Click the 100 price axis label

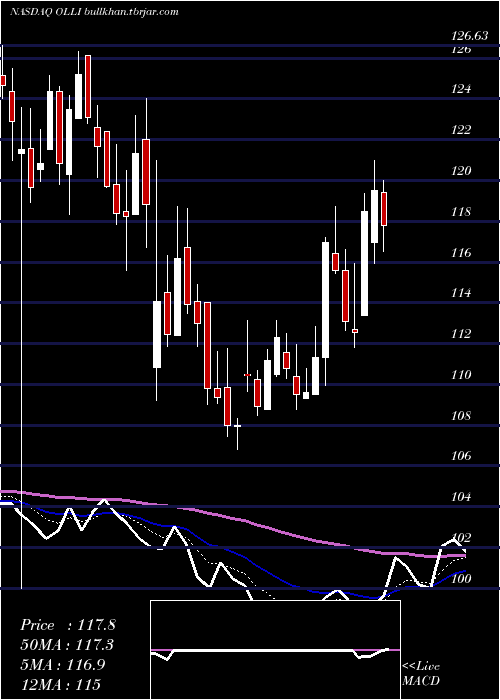(461, 579)
